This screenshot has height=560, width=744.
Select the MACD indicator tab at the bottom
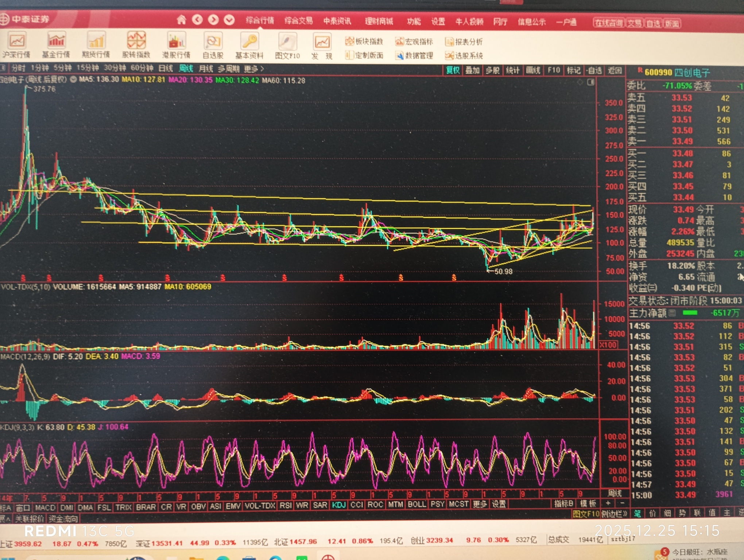coord(45,507)
